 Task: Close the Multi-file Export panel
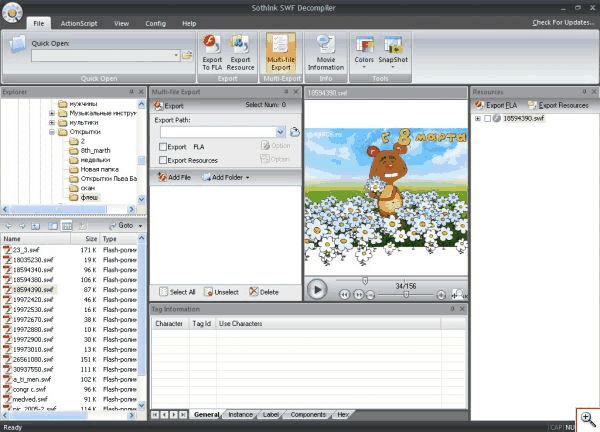296,92
